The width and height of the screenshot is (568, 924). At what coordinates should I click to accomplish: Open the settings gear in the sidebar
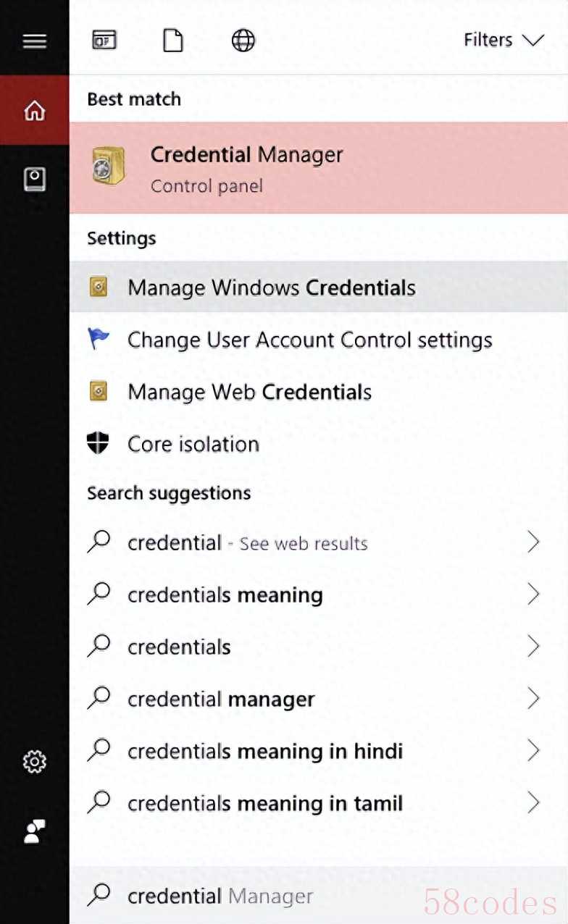tap(34, 762)
